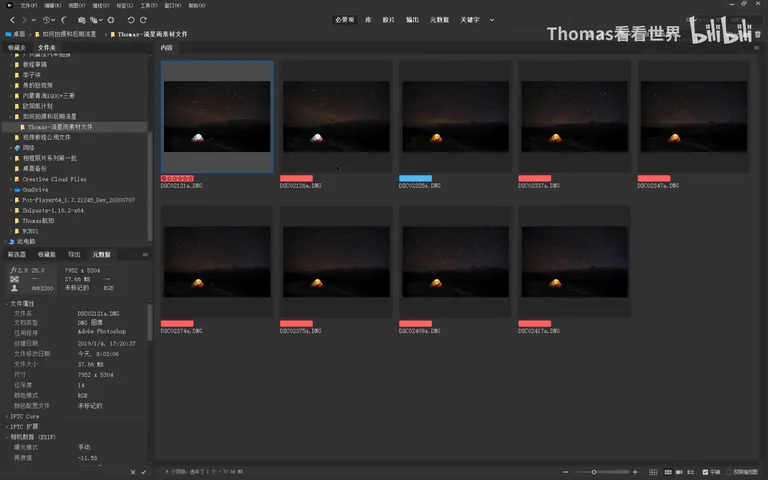Select thumbnail DSC02408a.DNG
This screenshot has height=480, width=768.
[456, 262]
